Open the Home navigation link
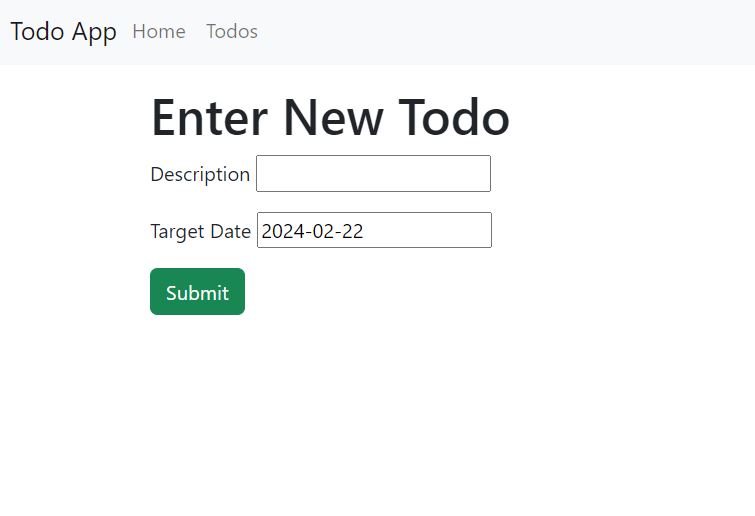 click(x=159, y=32)
